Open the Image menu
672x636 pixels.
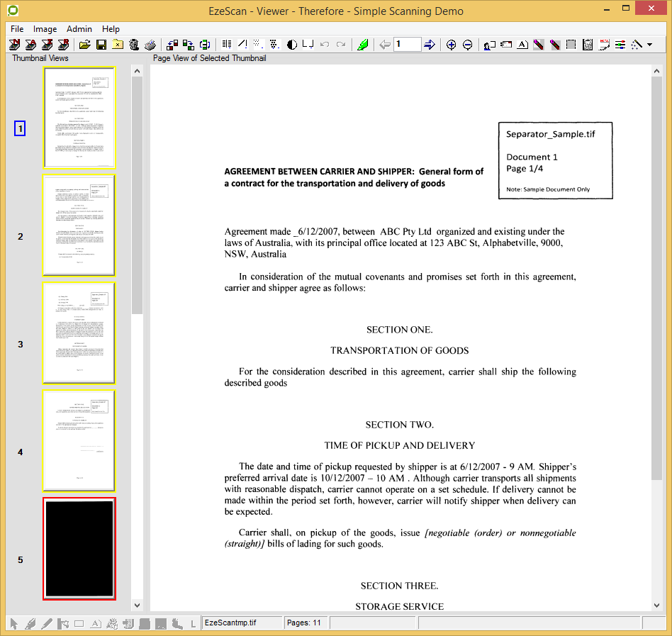[45, 29]
